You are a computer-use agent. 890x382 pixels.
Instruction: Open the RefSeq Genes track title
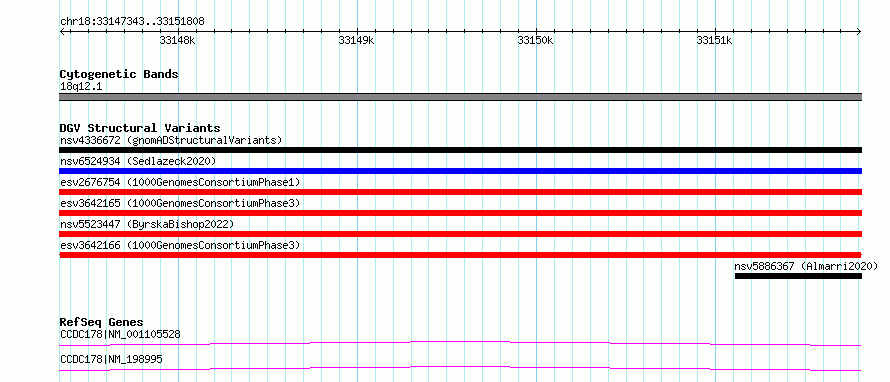(x=101, y=322)
